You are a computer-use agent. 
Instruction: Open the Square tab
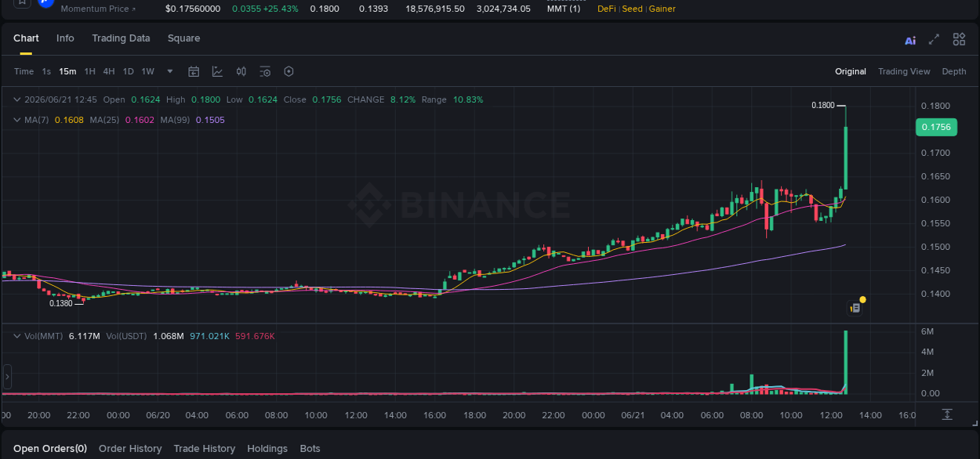(183, 38)
